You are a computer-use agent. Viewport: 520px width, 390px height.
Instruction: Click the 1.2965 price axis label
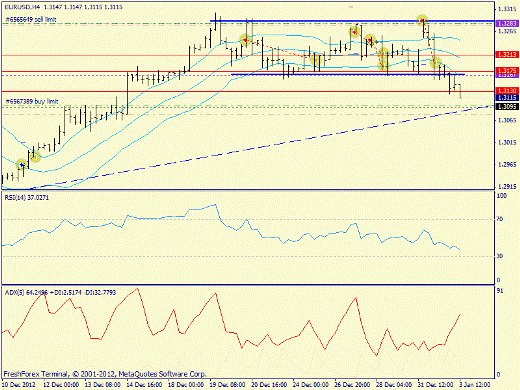(x=507, y=165)
